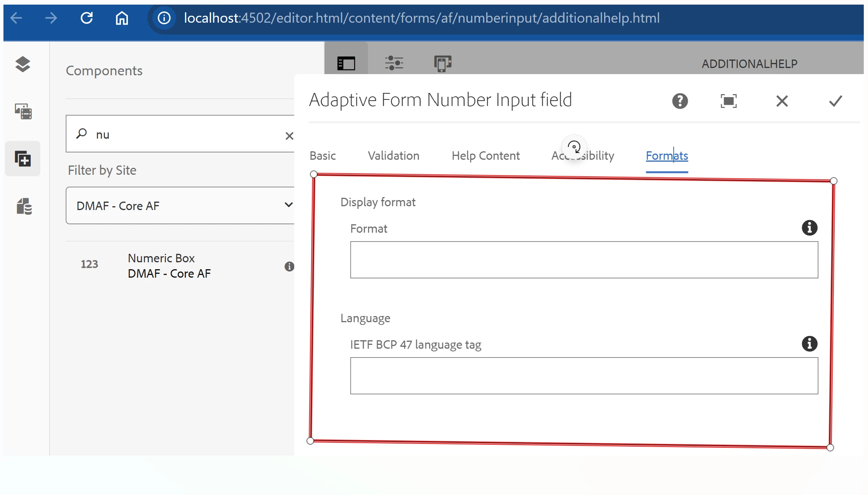The width and height of the screenshot is (868, 495).
Task: Open the Content Tree layers icon
Action: pos(23,64)
